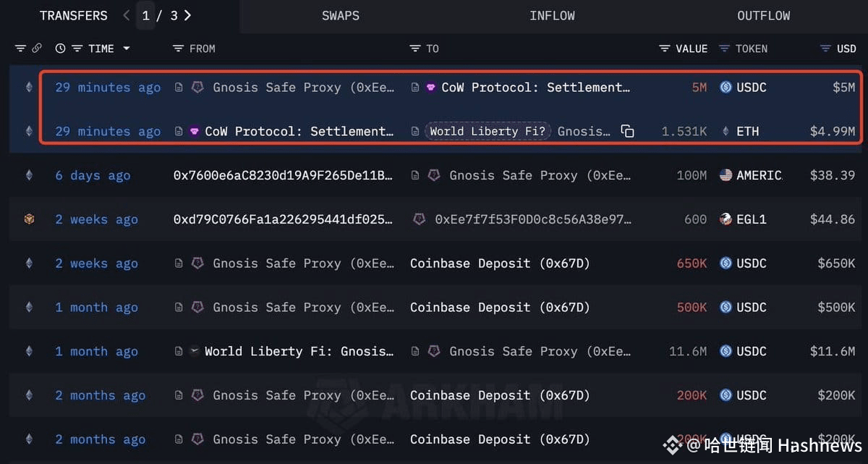Click the 11.6M value cell

(x=688, y=352)
